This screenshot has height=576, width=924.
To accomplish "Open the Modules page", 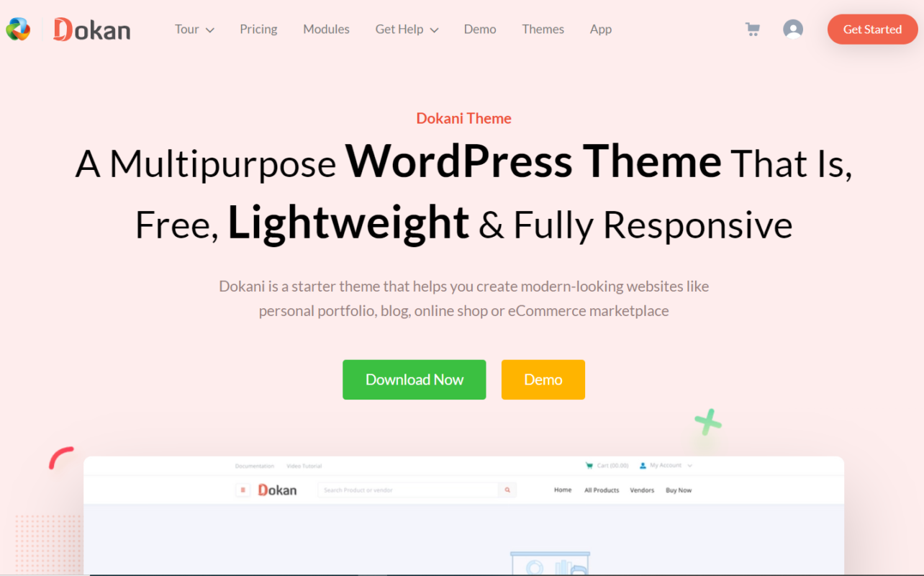I will 326,29.
